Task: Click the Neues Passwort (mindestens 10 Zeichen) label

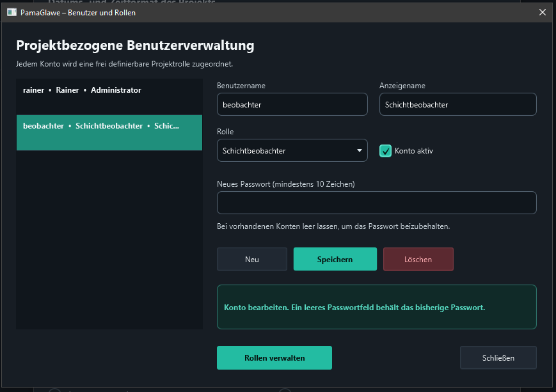Action: point(286,184)
